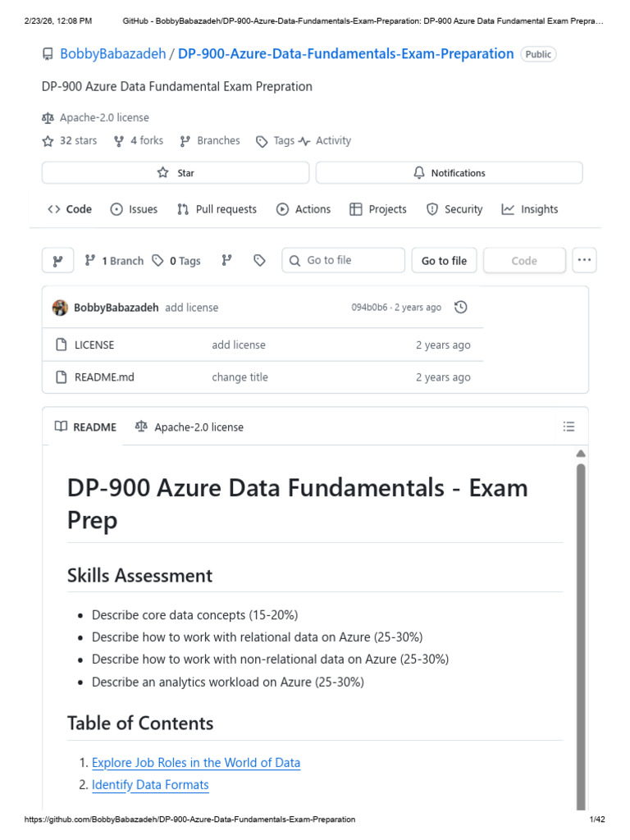Switch to the Insights tab
The width and height of the screenshot is (630, 840).
click(530, 209)
